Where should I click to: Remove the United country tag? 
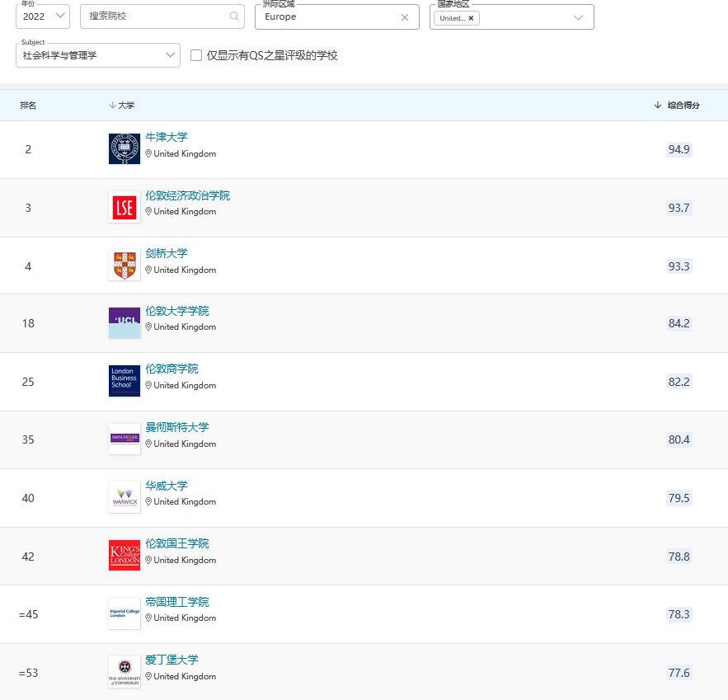(471, 18)
